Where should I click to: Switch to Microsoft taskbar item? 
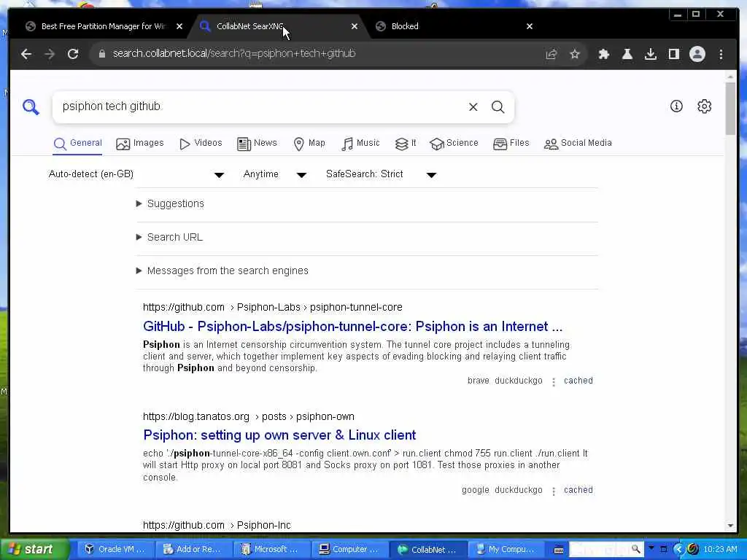(x=271, y=550)
